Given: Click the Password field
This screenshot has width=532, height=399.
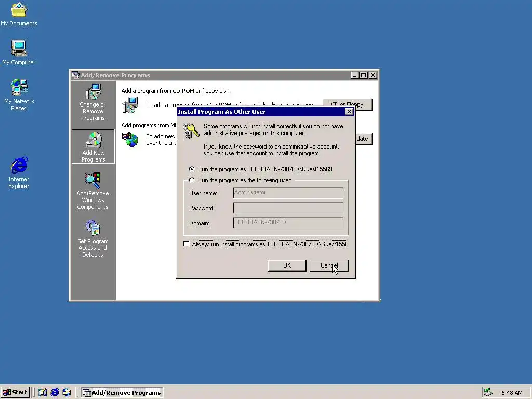Looking at the screenshot, I should tap(288, 208).
